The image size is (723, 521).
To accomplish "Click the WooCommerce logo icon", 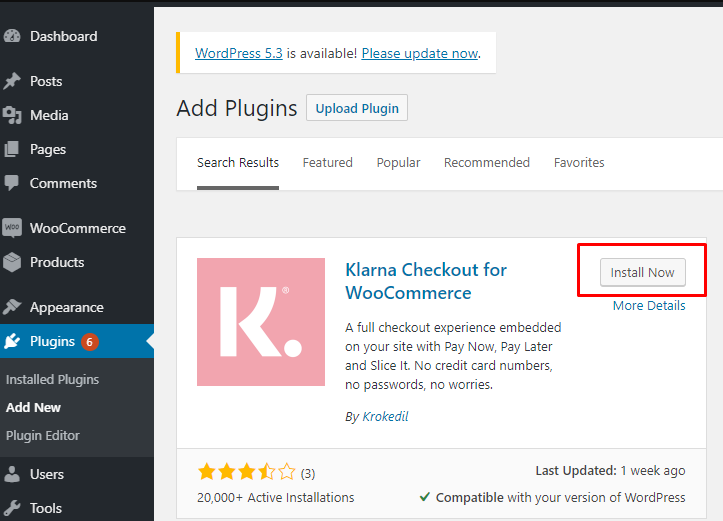I will tap(12, 229).
